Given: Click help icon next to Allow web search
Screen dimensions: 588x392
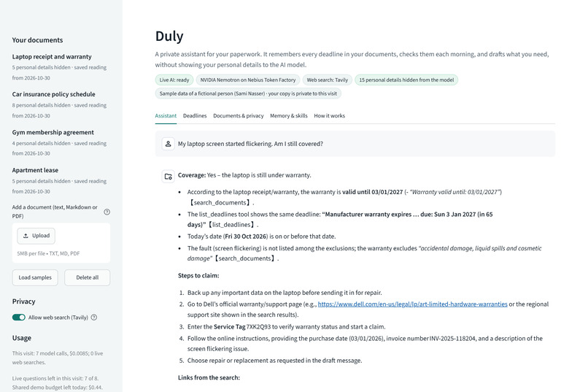Looking at the screenshot, I should [94, 318].
